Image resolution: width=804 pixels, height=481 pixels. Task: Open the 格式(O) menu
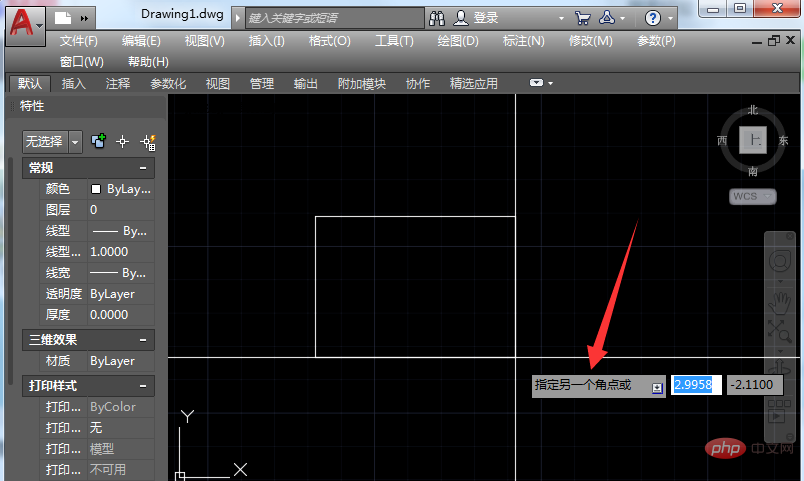click(330, 41)
